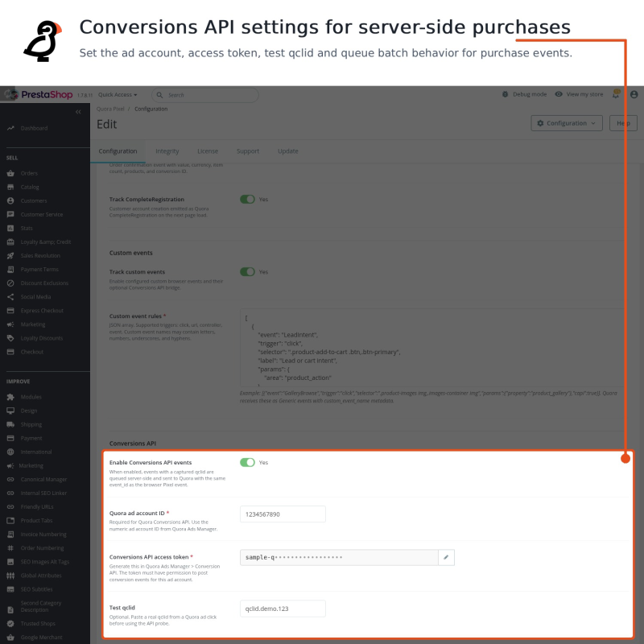This screenshot has height=644, width=644.
Task: Open Quick Access dropdown
Action: [x=118, y=94]
